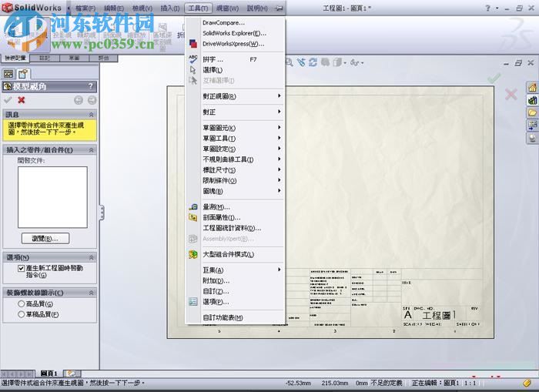Click rebuild/rotate icon in view toolbar

(x=313, y=62)
